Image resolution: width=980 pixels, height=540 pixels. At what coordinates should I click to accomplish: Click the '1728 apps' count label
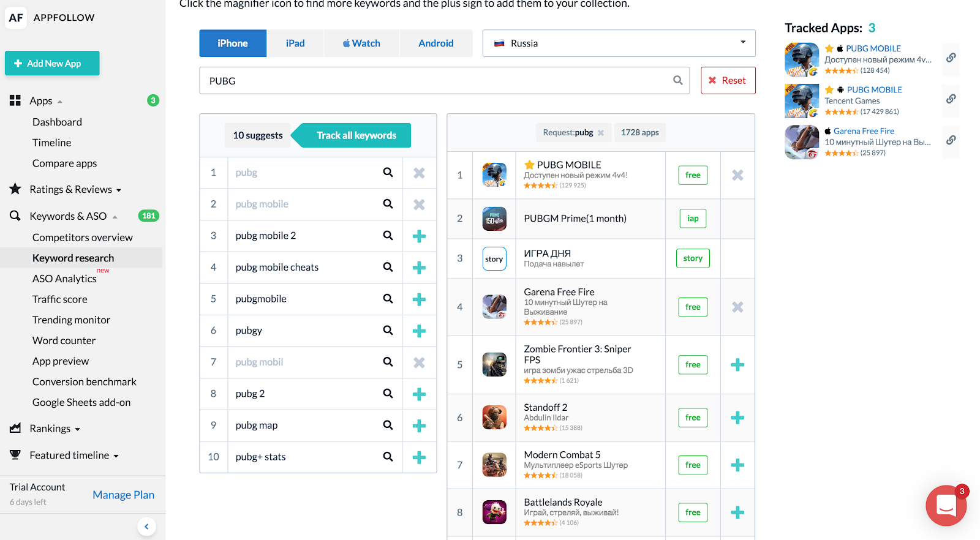pyautogui.click(x=640, y=133)
